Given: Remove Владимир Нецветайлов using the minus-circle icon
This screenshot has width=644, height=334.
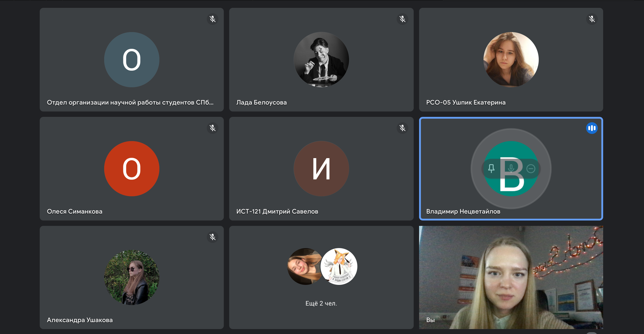Looking at the screenshot, I should click(x=531, y=169).
